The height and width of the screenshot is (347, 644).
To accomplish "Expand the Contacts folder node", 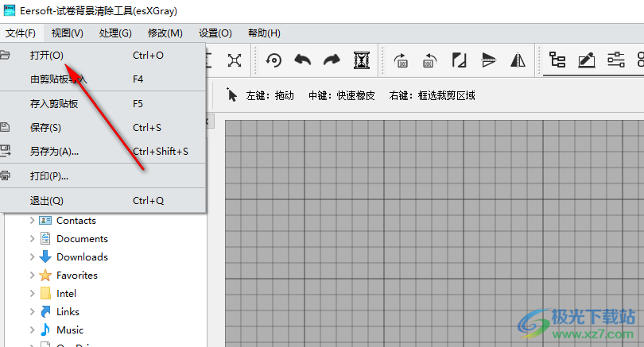I will point(32,221).
